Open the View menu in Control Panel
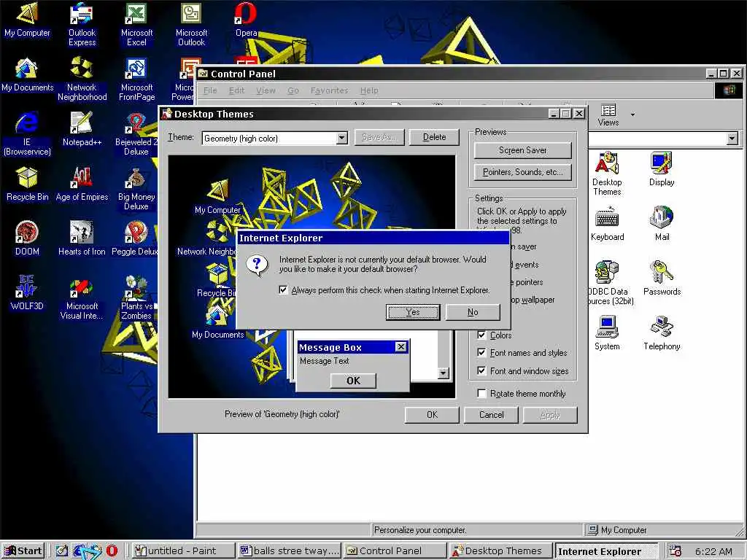747x560 pixels. coord(266,90)
